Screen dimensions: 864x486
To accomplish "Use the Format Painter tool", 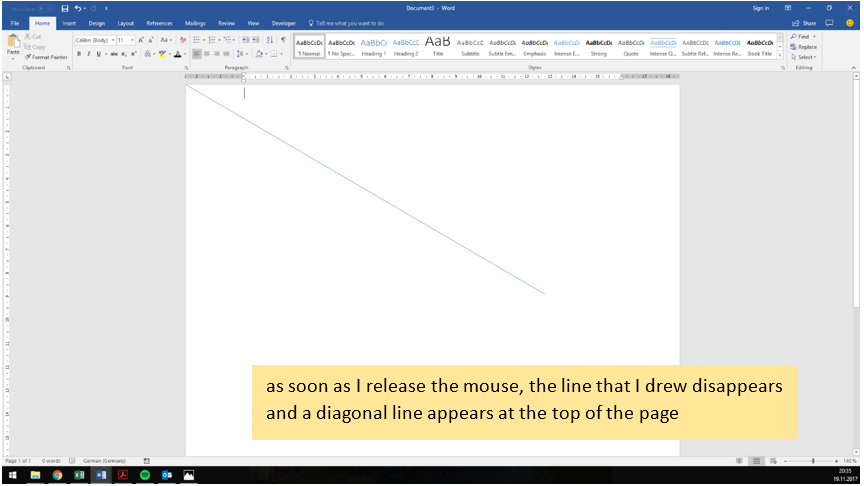I will 46,57.
